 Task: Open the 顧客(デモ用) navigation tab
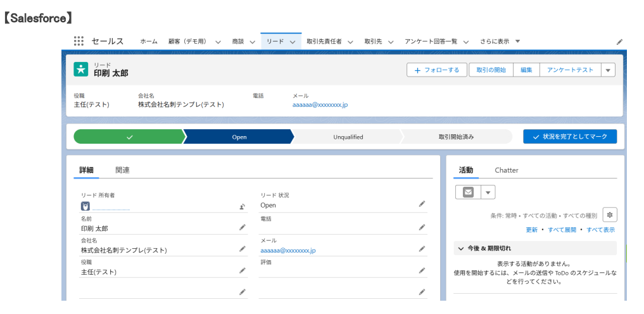point(187,41)
